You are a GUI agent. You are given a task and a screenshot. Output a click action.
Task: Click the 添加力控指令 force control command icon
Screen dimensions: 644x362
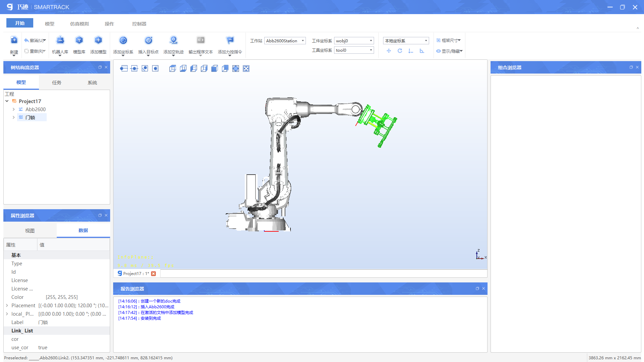coord(230,40)
